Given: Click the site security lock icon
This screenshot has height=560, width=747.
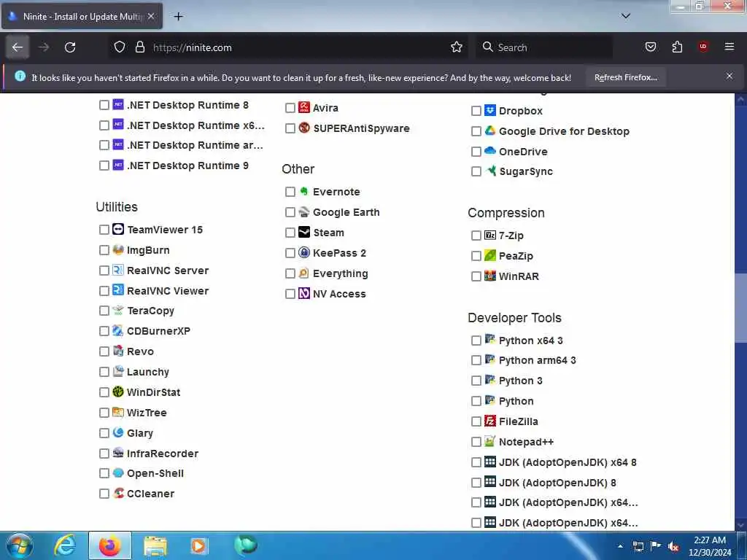Looking at the screenshot, I should [139, 47].
